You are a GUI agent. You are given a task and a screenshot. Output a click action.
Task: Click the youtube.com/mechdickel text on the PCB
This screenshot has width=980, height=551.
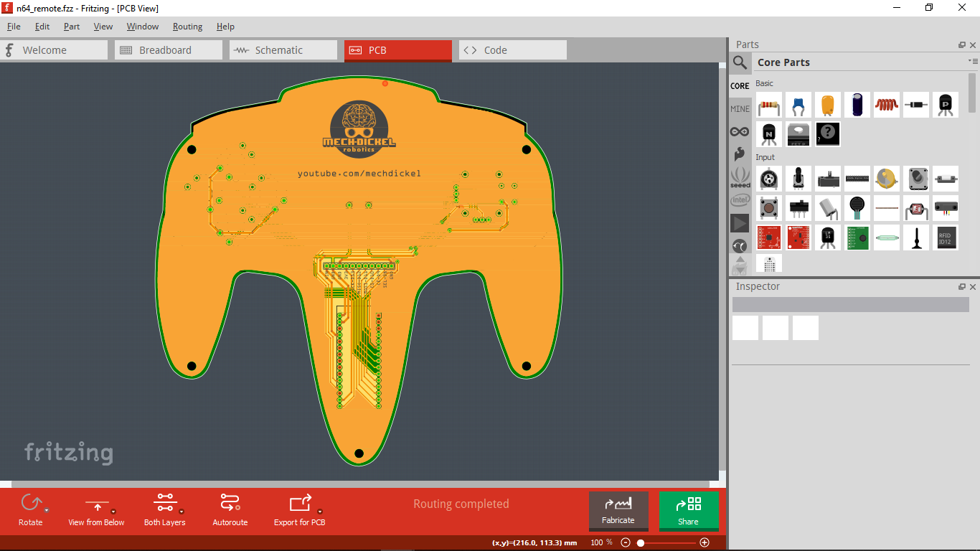(359, 174)
